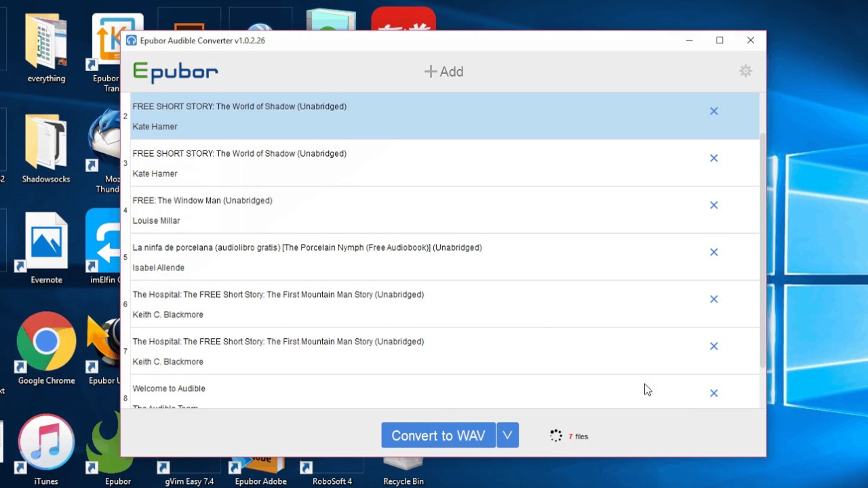The width and height of the screenshot is (868, 488).
Task: Open the settings gear in Epubor Audible Converter
Action: point(745,71)
